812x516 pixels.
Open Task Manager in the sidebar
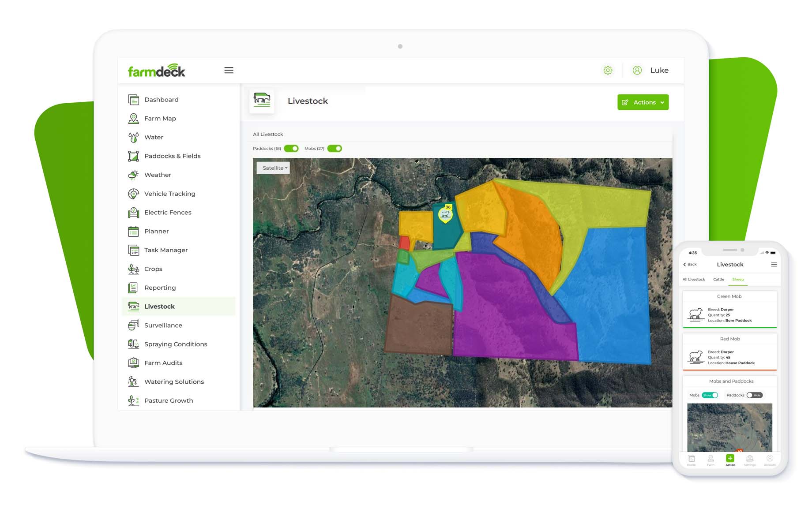pyautogui.click(x=165, y=250)
